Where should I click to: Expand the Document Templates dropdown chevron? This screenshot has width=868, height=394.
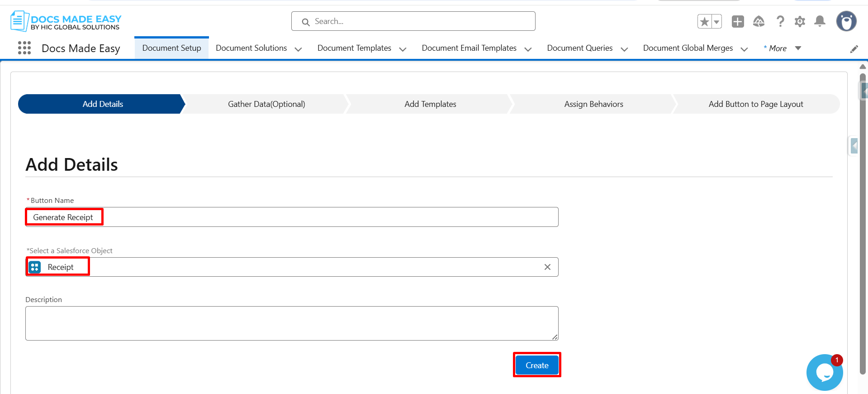pos(403,49)
